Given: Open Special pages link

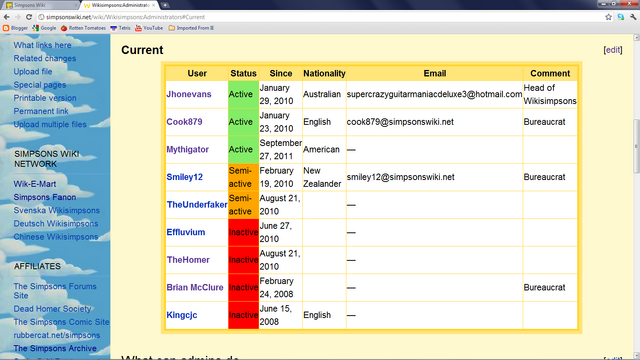Looking at the screenshot, I should pyautogui.click(x=40, y=85).
